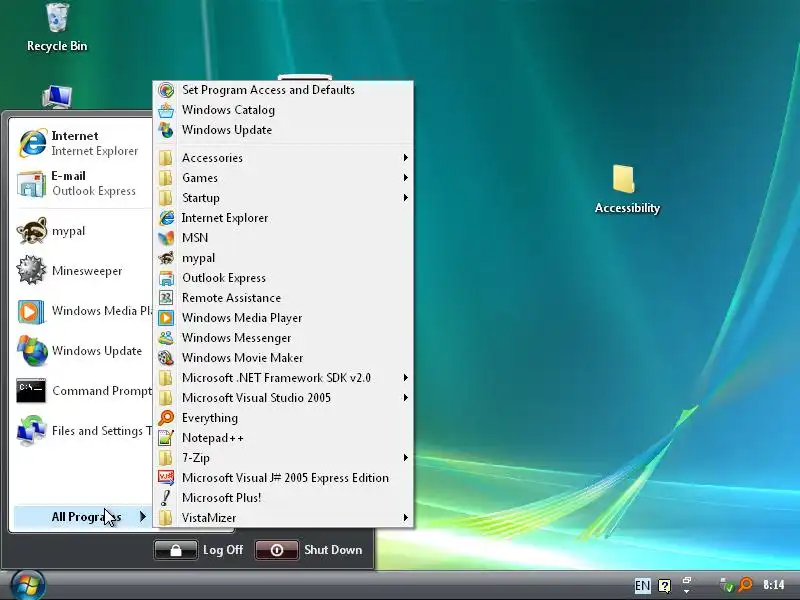Click the Windows Update globe icon in recent list
Screen dimensions: 800x600
tap(32, 351)
